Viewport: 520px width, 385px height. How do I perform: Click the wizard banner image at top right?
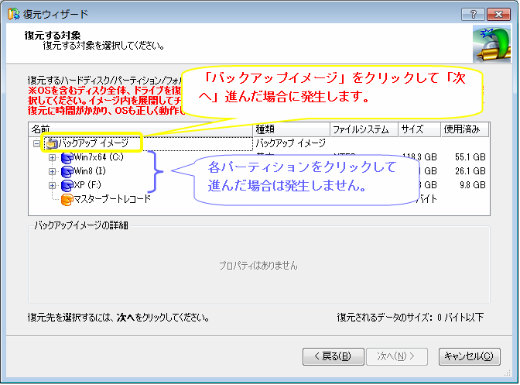492,43
